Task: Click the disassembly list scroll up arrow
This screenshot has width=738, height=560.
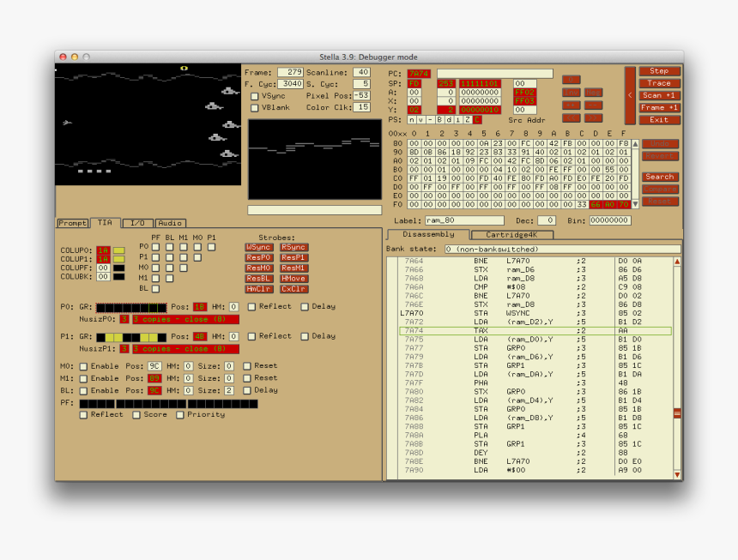Action: coord(677,262)
